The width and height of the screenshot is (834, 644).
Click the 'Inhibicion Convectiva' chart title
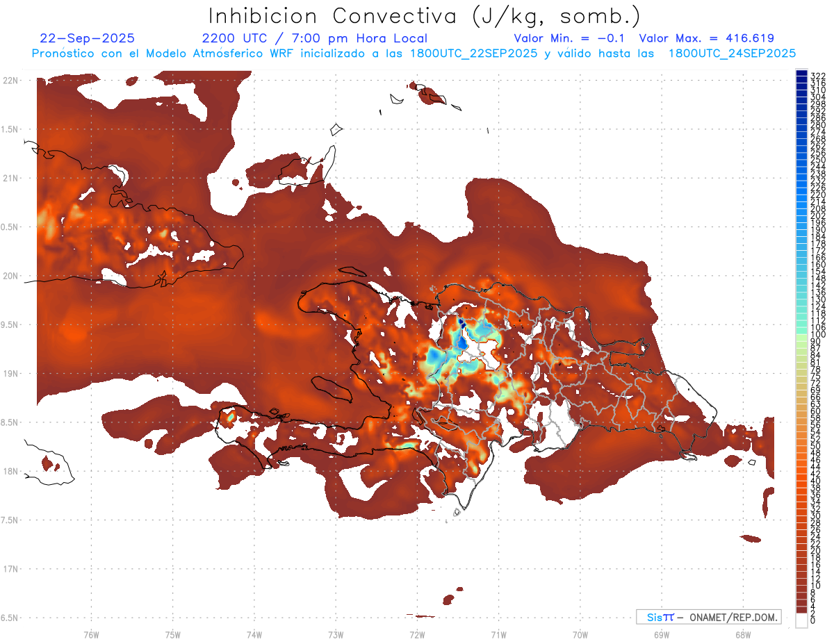pyautogui.click(x=425, y=15)
